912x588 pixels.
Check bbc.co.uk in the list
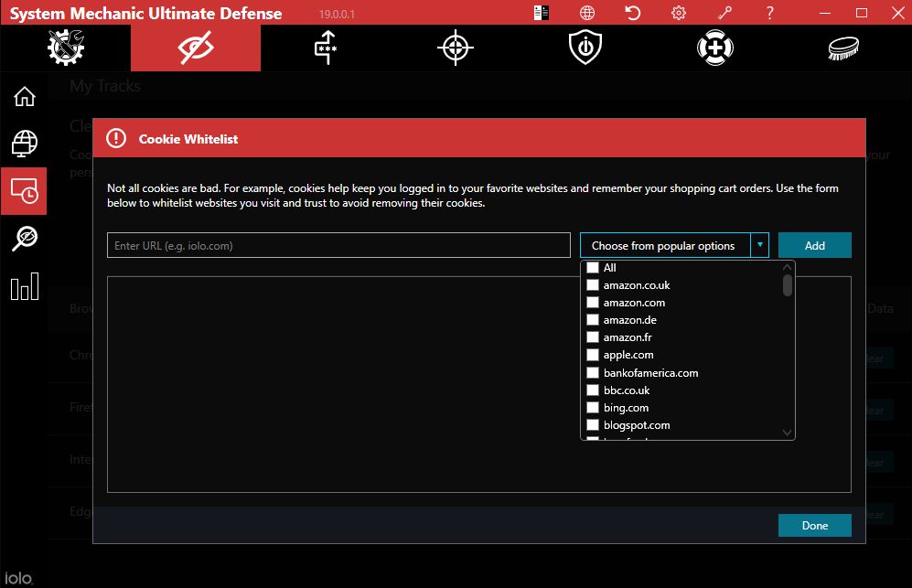(593, 390)
